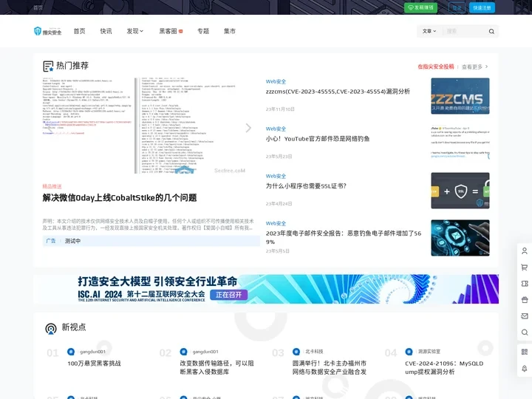532x399 pixels.
Task: Open the zzzcms CVE-2023-45555 analysis article
Action: (338, 92)
